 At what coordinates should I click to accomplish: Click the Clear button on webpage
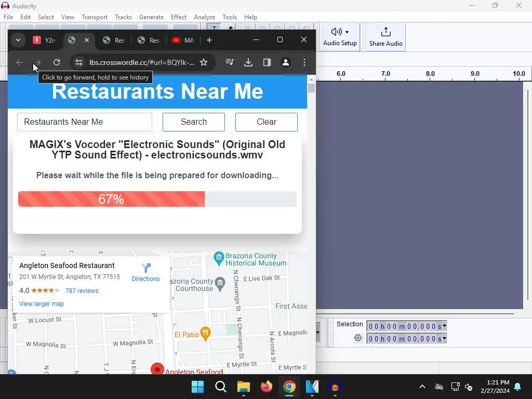click(x=267, y=122)
